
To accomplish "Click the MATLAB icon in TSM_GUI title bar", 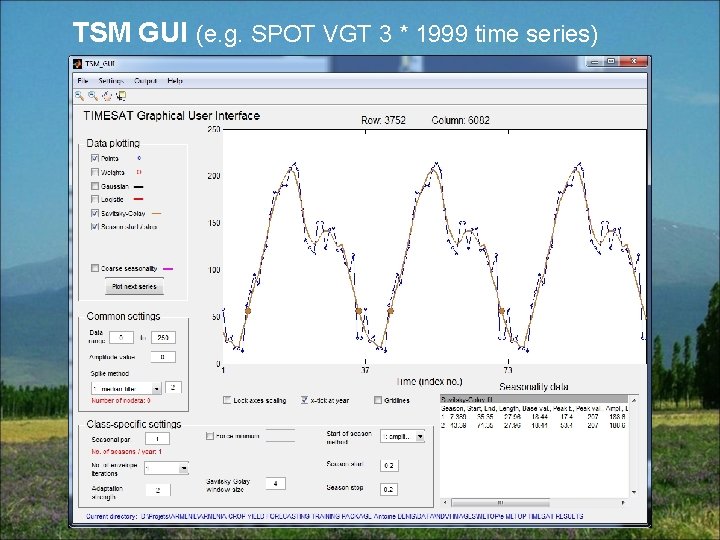I will pos(78,64).
